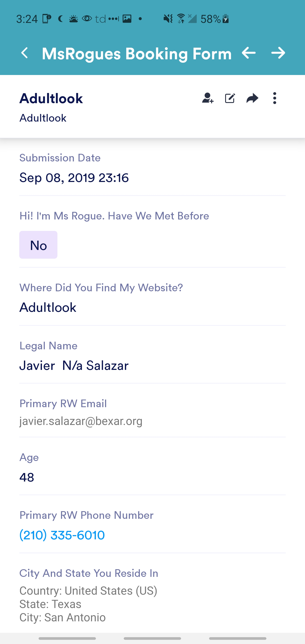Tap the email javier.salazar@bexar.org
Screen dimensions: 305x644
click(81, 421)
